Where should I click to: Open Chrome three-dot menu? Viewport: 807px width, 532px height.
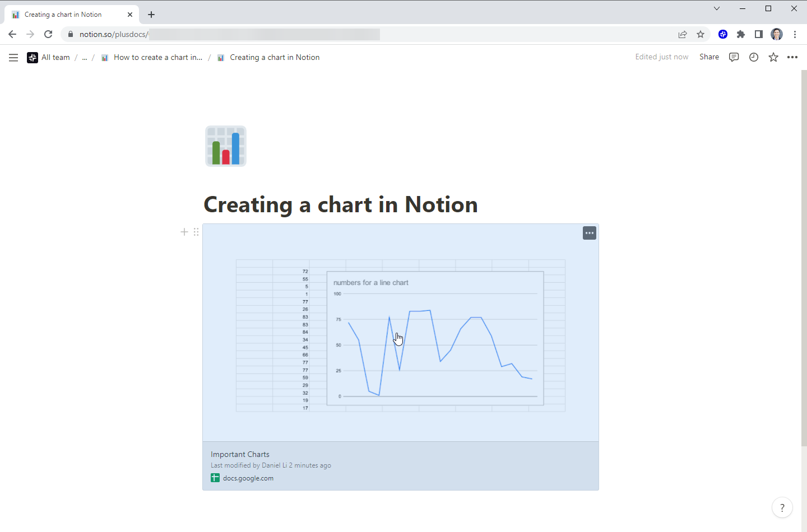click(x=795, y=34)
